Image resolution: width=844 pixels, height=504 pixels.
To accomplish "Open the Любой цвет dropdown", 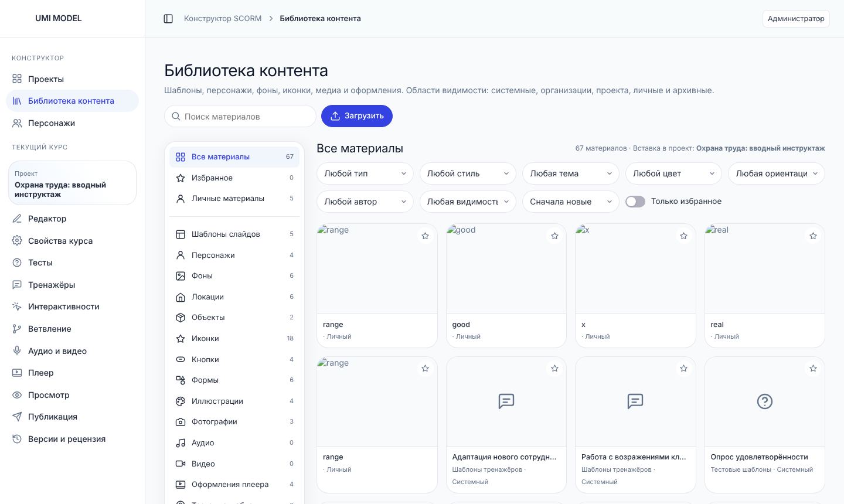I will 673,173.
